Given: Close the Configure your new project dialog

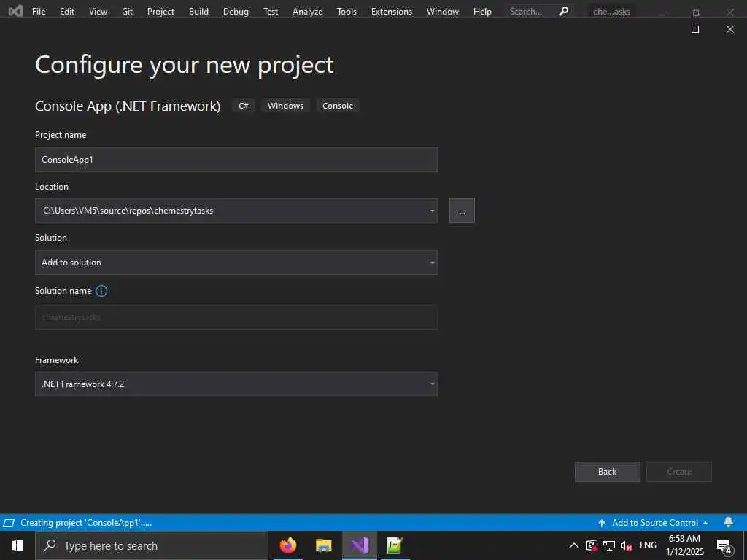Looking at the screenshot, I should click(729, 29).
